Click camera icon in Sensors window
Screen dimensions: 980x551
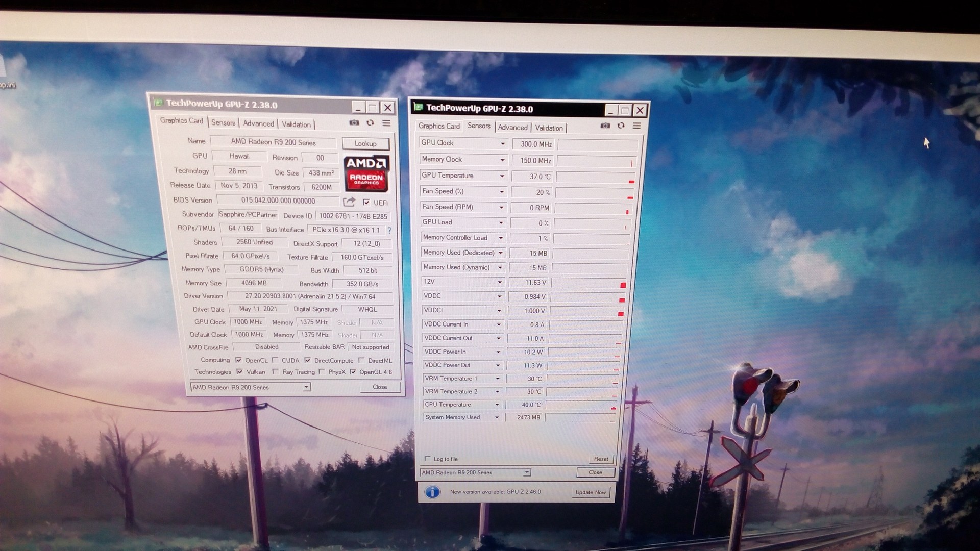[605, 126]
